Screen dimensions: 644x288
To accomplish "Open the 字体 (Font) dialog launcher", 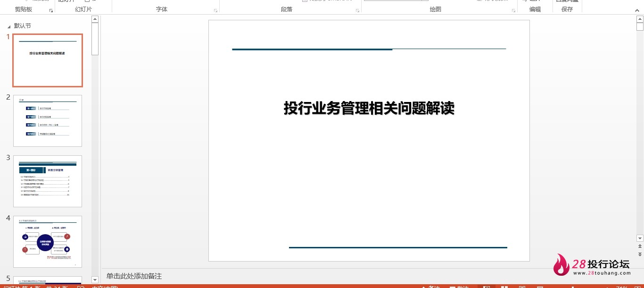I will point(216,10).
